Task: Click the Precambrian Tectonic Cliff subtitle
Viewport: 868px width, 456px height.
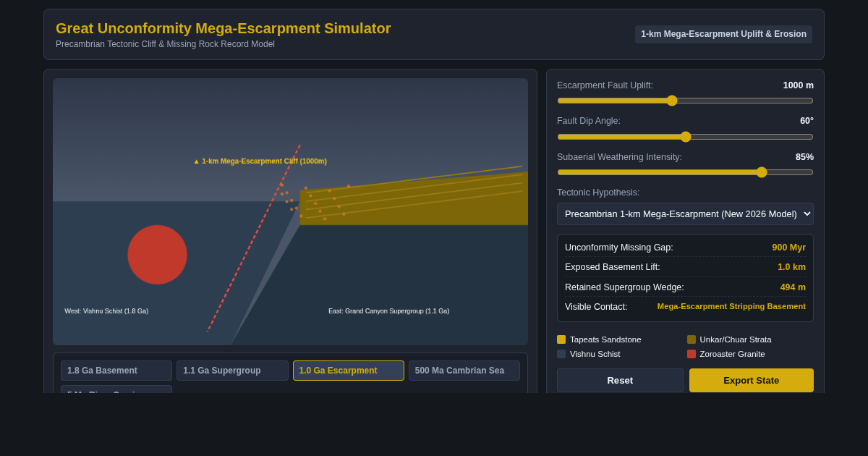Action: click(165, 44)
